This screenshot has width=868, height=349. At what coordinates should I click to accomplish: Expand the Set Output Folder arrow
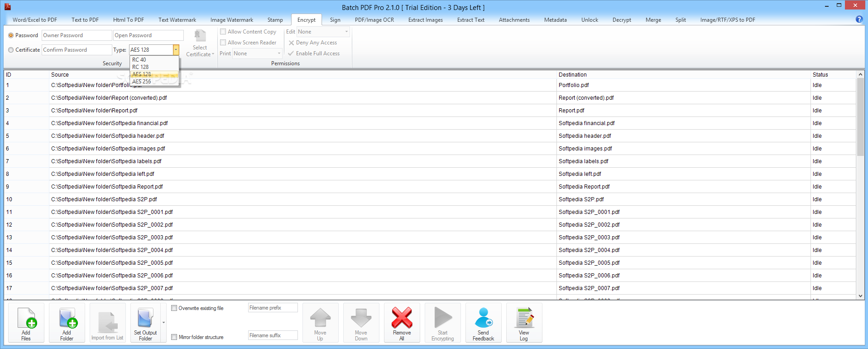coord(163,323)
